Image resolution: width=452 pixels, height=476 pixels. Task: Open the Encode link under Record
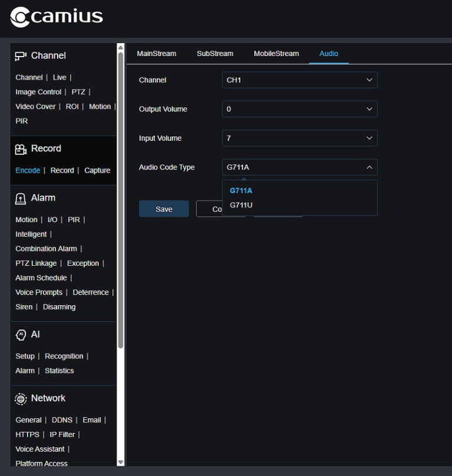(x=28, y=170)
